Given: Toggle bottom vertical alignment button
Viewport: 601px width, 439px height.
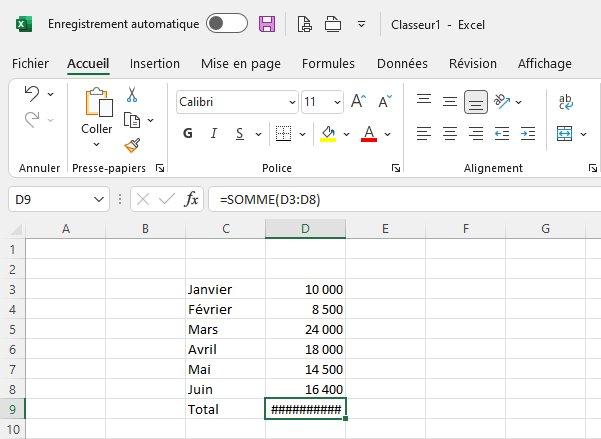Looking at the screenshot, I should point(476,102).
